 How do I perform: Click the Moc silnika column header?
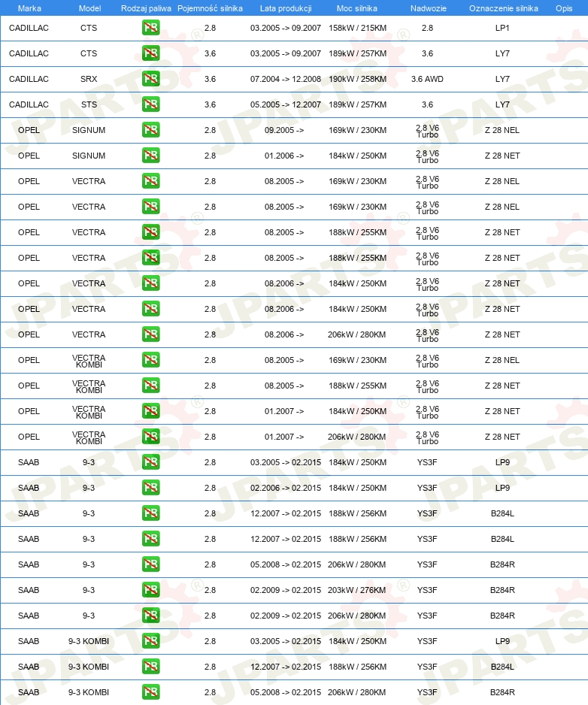356,8
